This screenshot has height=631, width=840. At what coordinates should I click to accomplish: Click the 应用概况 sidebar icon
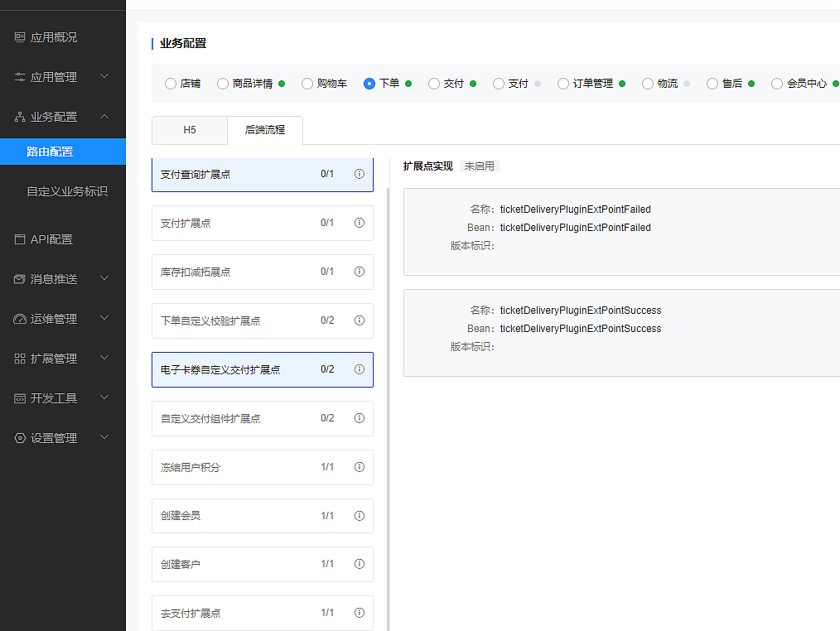pyautogui.click(x=20, y=37)
